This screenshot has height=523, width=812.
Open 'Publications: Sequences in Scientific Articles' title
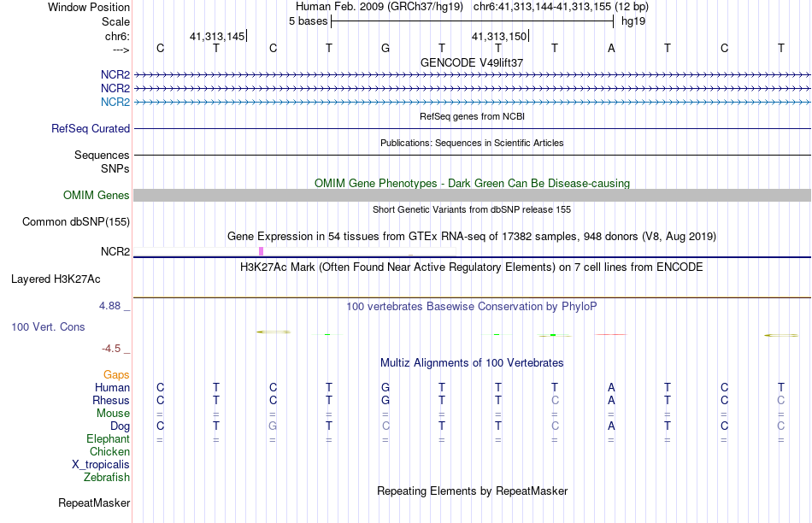tap(472, 143)
